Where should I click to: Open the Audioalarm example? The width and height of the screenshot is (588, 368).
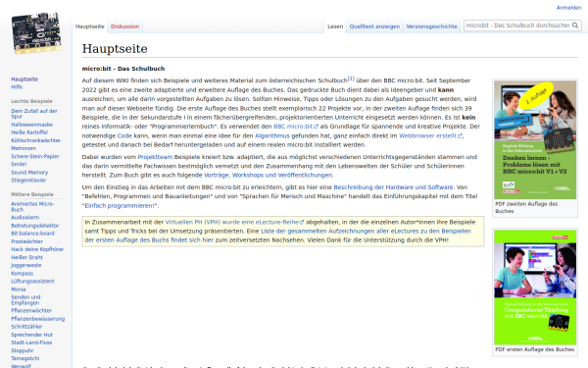tap(24, 218)
